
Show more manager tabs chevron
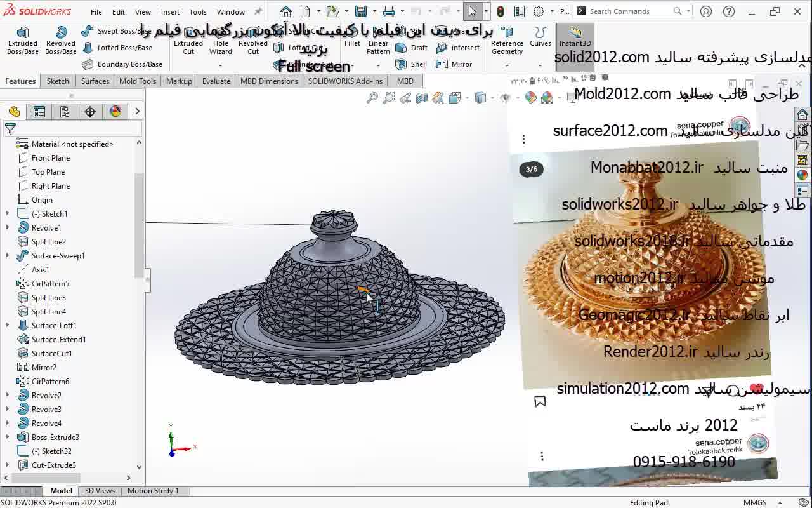click(x=137, y=112)
